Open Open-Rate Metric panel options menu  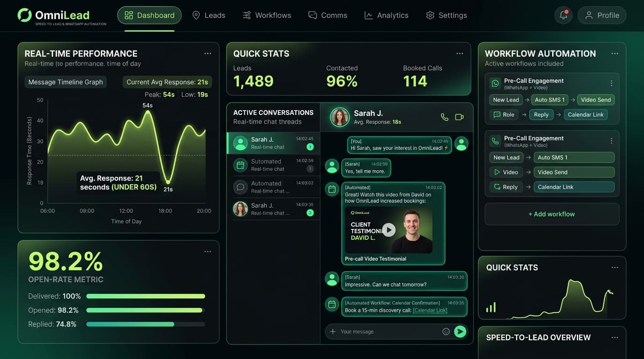[208, 251]
